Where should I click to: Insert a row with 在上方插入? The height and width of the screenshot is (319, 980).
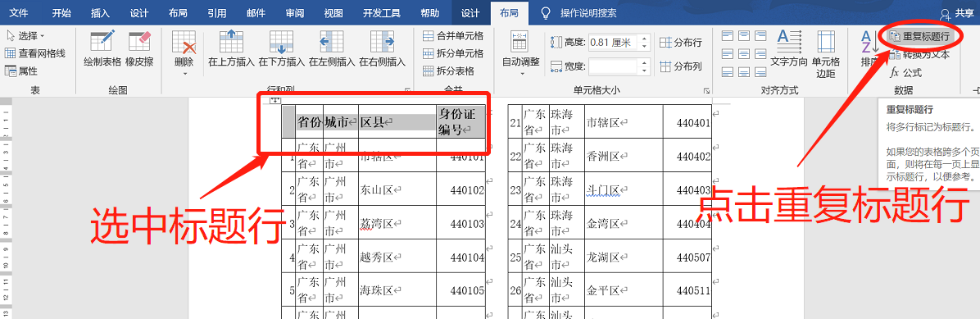pos(230,48)
